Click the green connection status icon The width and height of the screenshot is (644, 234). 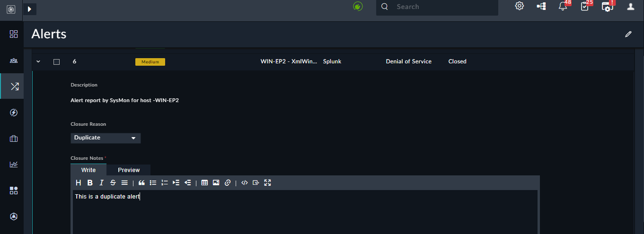358,6
